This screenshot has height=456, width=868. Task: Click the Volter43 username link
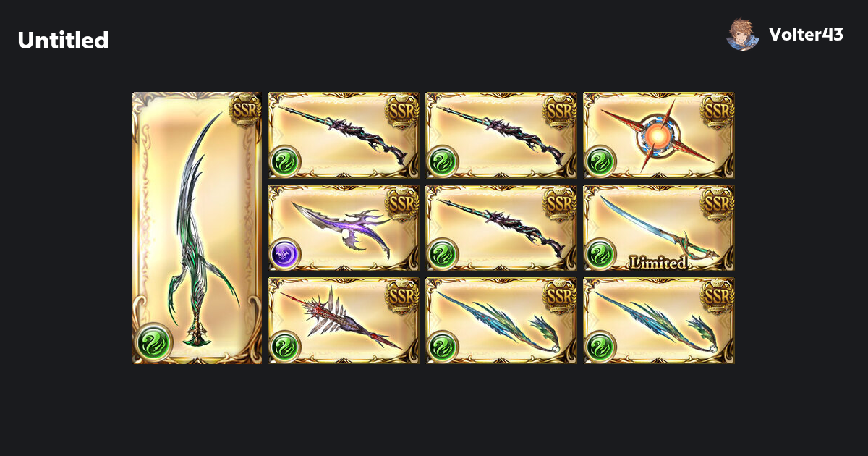(x=806, y=34)
